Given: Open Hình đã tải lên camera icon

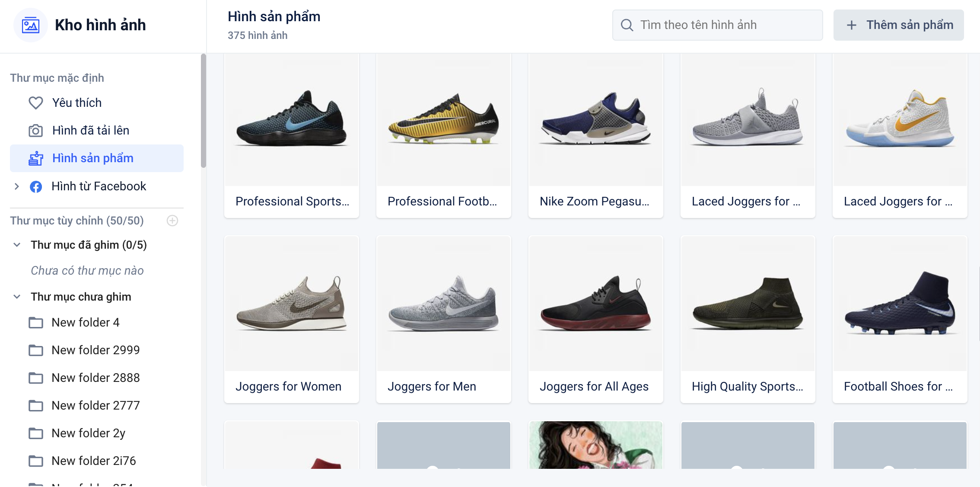Looking at the screenshot, I should pyautogui.click(x=36, y=131).
